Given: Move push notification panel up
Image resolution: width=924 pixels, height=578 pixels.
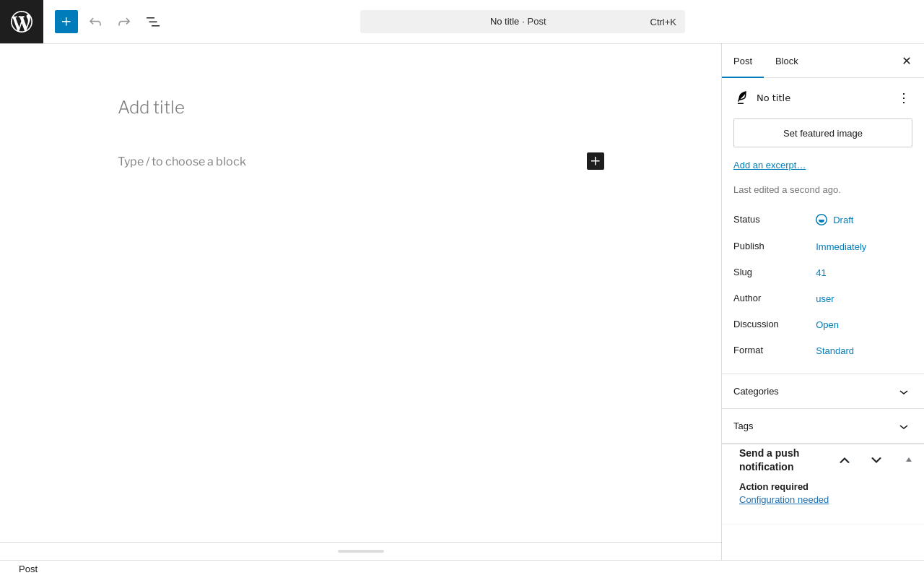Looking at the screenshot, I should click(x=845, y=460).
